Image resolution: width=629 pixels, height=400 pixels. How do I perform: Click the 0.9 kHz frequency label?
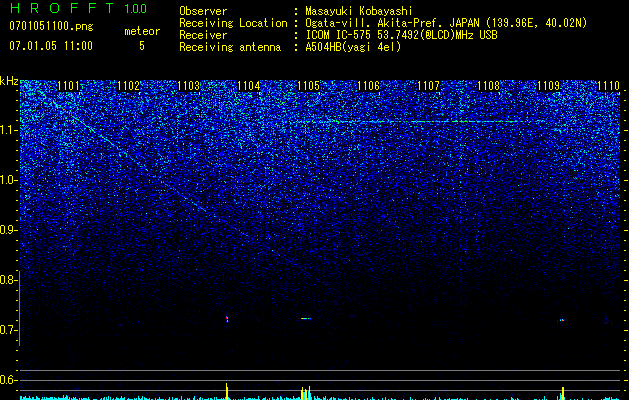pos(8,230)
